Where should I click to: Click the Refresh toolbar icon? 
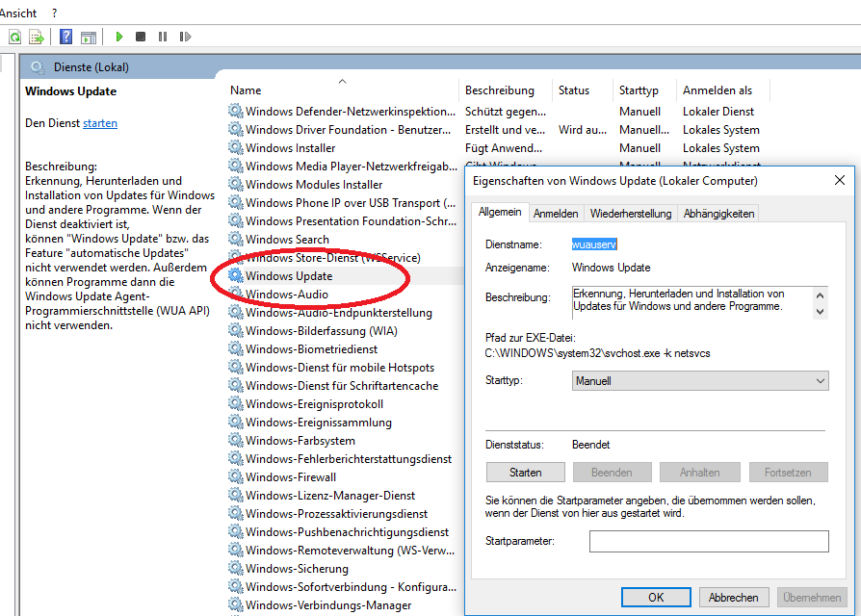(15, 37)
